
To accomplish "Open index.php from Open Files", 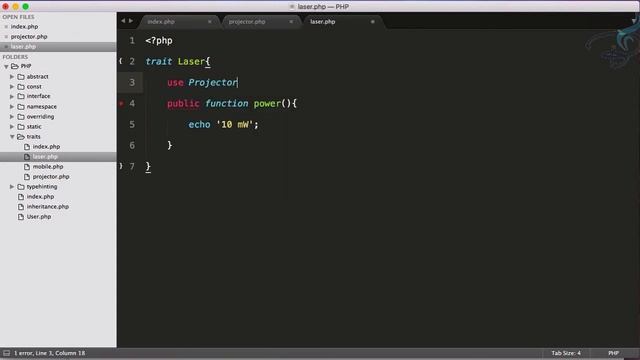I will tap(24, 27).
